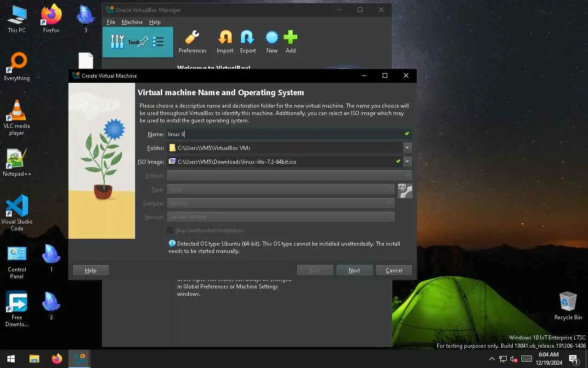Image resolution: width=588 pixels, height=368 pixels.
Task: Open the Recycle Bin
Action: (x=568, y=306)
